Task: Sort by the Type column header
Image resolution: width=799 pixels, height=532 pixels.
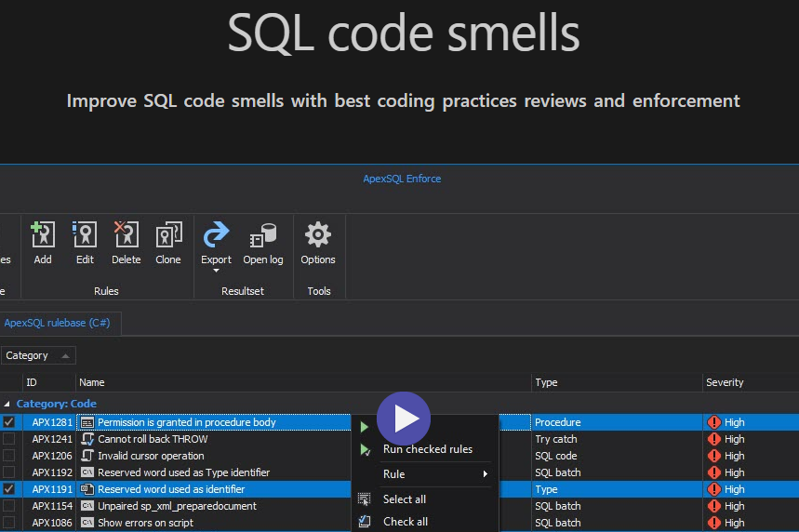Action: pyautogui.click(x=546, y=382)
